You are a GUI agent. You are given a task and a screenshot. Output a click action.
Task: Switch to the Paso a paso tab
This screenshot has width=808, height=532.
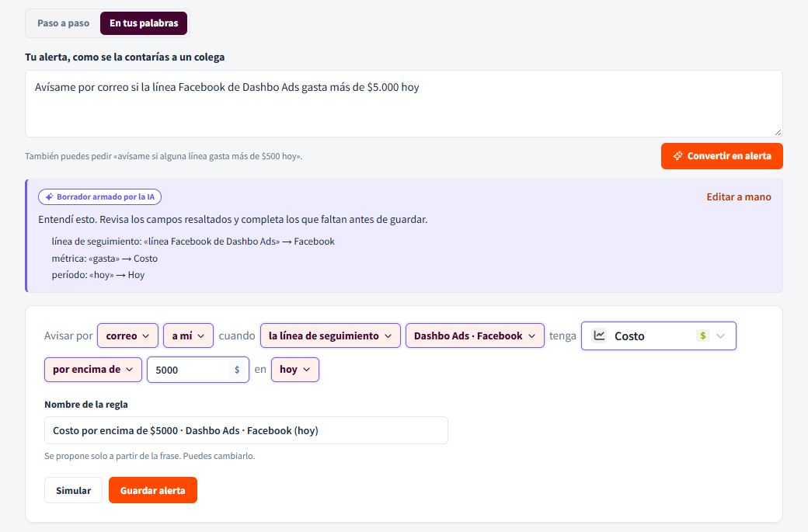pyautogui.click(x=64, y=23)
